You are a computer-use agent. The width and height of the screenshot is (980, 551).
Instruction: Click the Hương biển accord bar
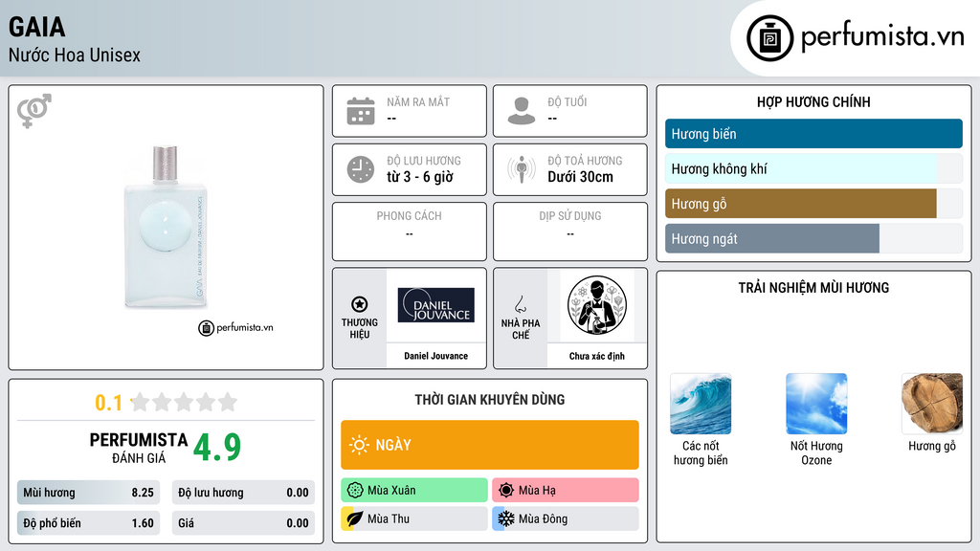[x=813, y=134]
